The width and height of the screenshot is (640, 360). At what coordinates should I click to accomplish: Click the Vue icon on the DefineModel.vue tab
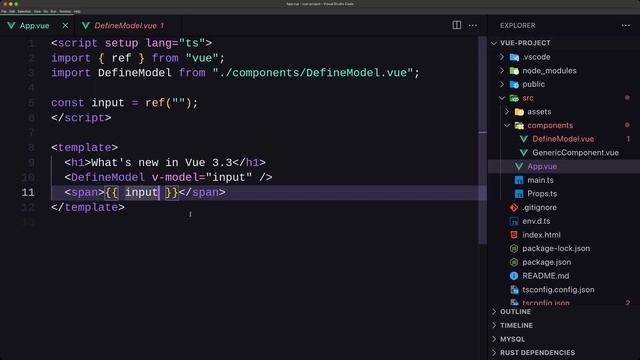tap(86, 25)
